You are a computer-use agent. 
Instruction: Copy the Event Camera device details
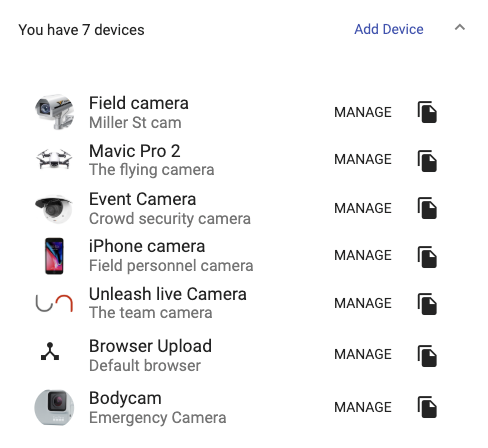pos(427,208)
